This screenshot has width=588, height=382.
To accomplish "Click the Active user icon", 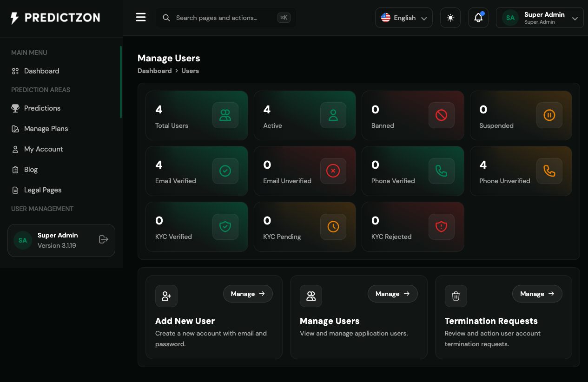I will 333,115.
